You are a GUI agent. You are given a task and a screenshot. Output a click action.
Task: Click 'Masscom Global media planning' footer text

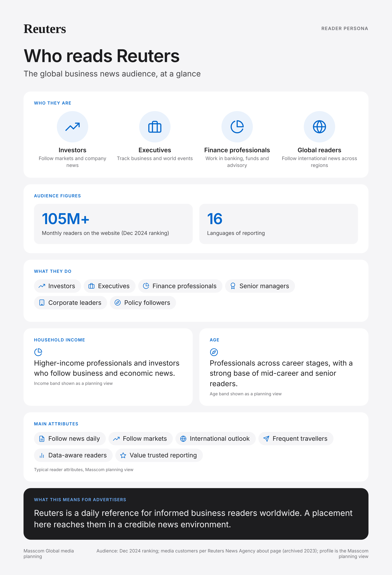49,554
